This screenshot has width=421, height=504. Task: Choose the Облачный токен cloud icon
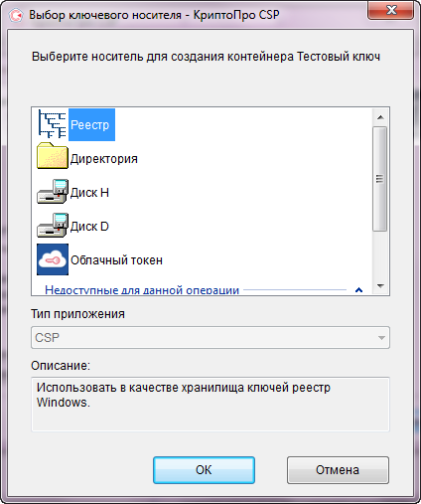(53, 259)
